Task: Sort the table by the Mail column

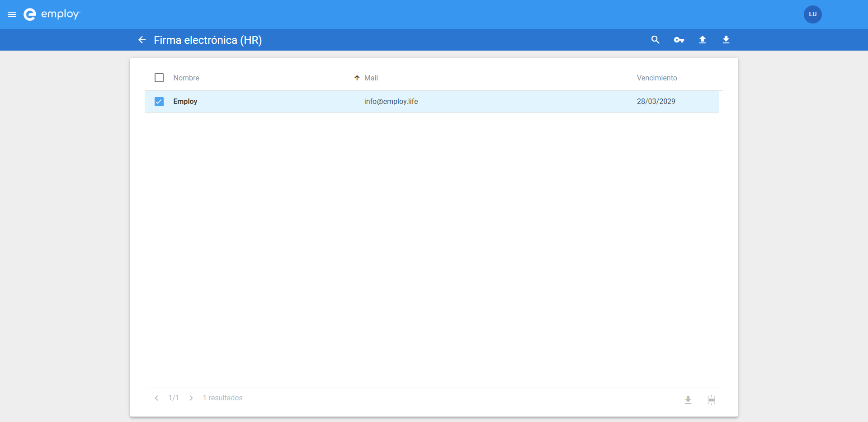Action: [371, 78]
